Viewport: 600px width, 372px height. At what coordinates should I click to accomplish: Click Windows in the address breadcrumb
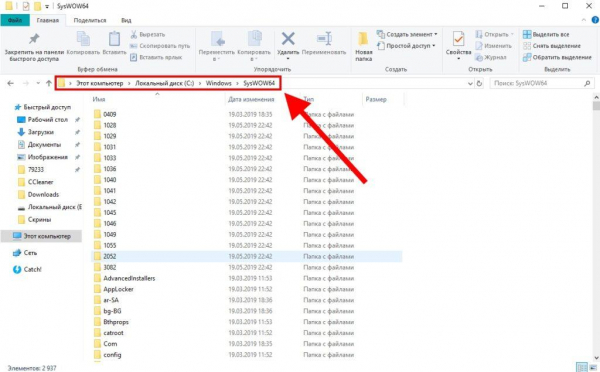(218, 83)
